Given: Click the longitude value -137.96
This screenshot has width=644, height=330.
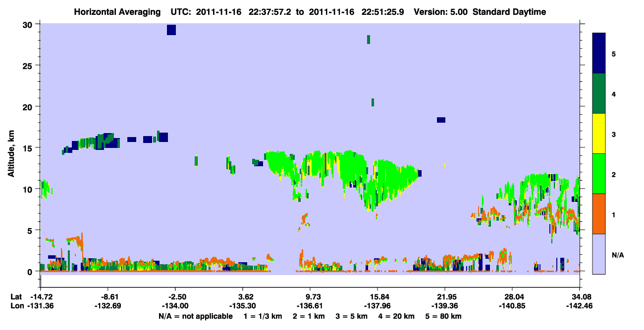Looking at the screenshot, I should [x=377, y=306].
